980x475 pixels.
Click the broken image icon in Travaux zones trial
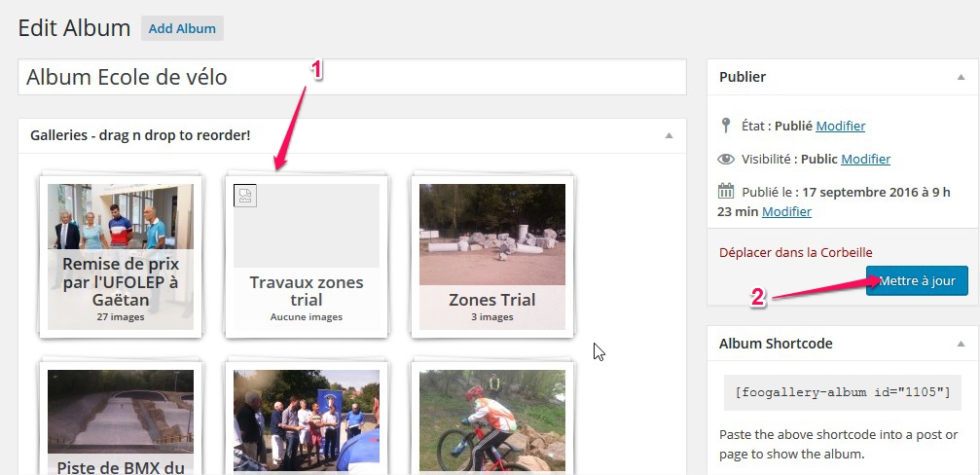tap(245, 196)
